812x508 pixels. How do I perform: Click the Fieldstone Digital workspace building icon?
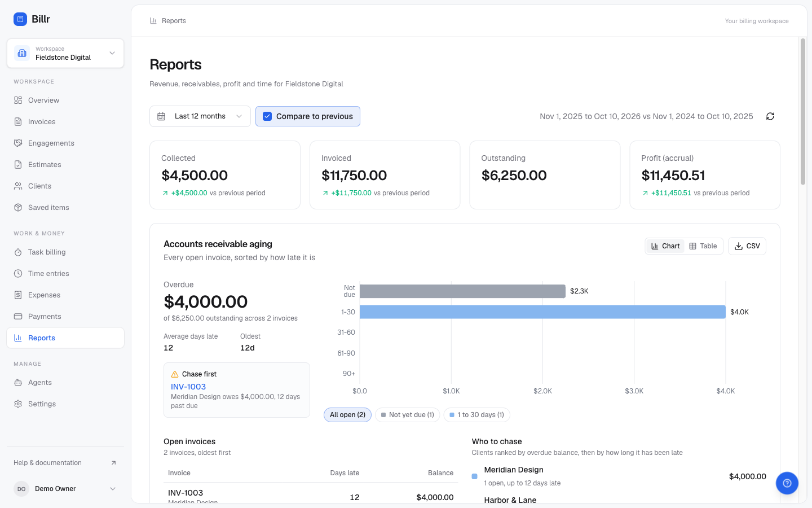(22, 53)
